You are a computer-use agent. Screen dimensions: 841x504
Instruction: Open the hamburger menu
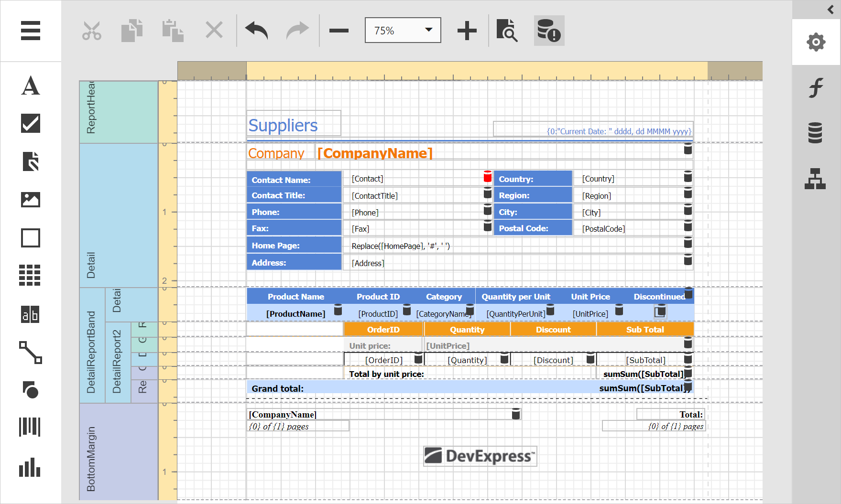pyautogui.click(x=31, y=31)
